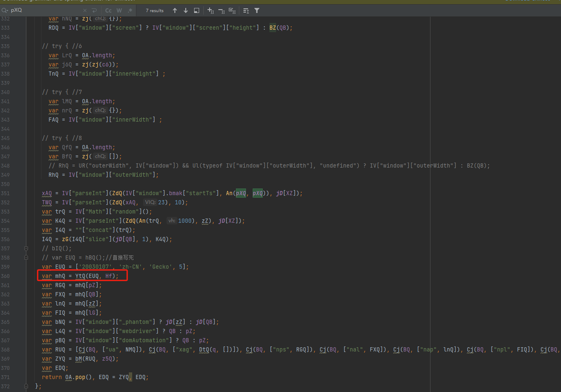Click line number 360 in the gutter
This screenshot has height=392, width=561.
(x=5, y=276)
